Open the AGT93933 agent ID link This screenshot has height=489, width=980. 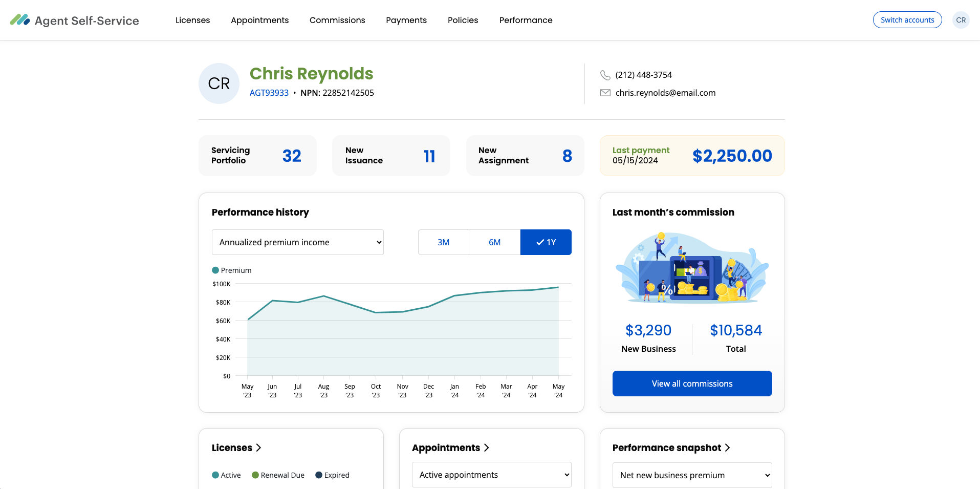269,93
